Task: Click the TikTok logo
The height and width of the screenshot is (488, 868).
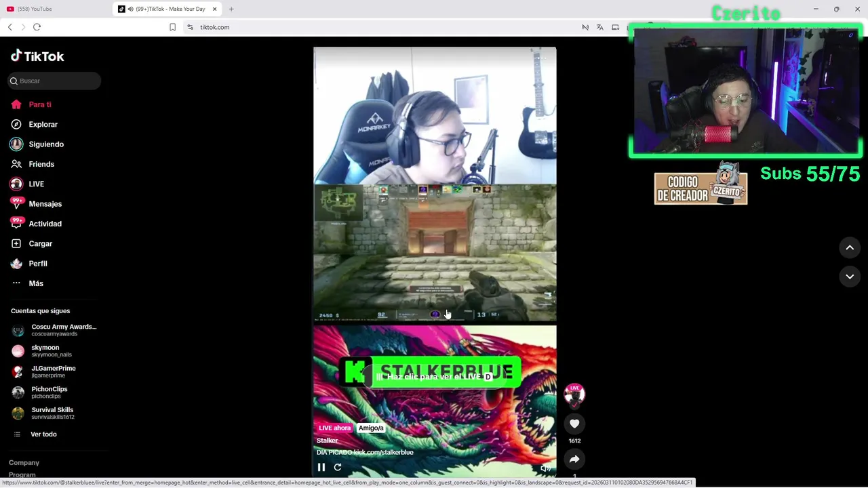Action: tap(37, 56)
